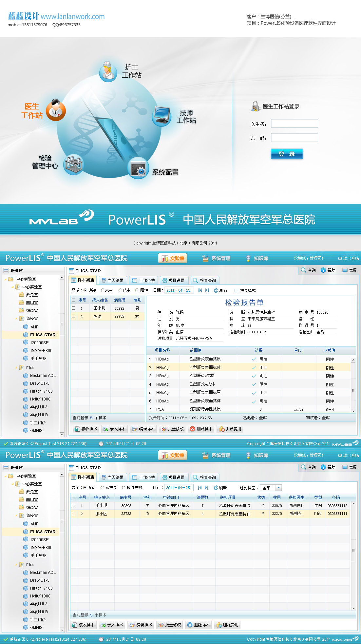Select the 核收失败 radio button
This screenshot has width=361, height=644.
[123, 488]
